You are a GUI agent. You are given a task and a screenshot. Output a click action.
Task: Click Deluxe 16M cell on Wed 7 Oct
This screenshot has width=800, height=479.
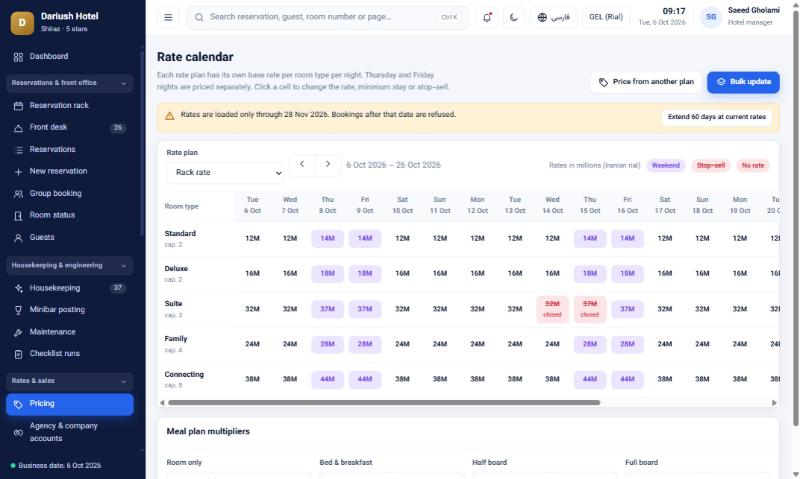pyautogui.click(x=290, y=273)
